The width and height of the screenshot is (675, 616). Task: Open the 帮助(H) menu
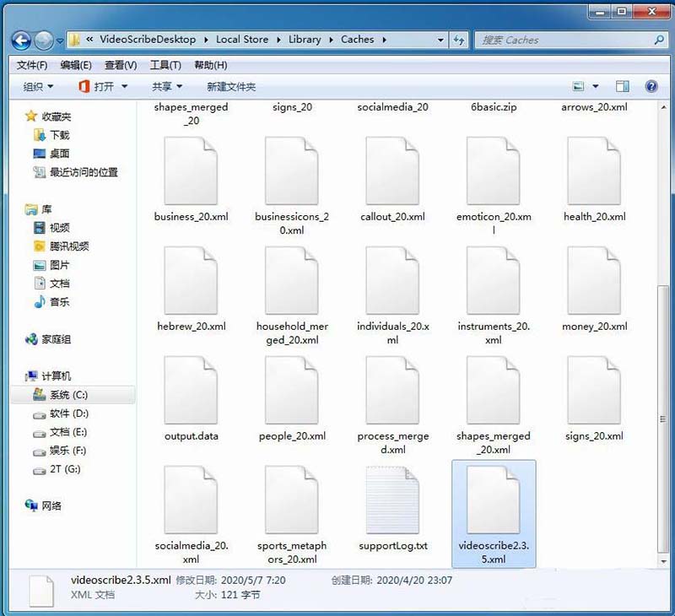[210, 66]
